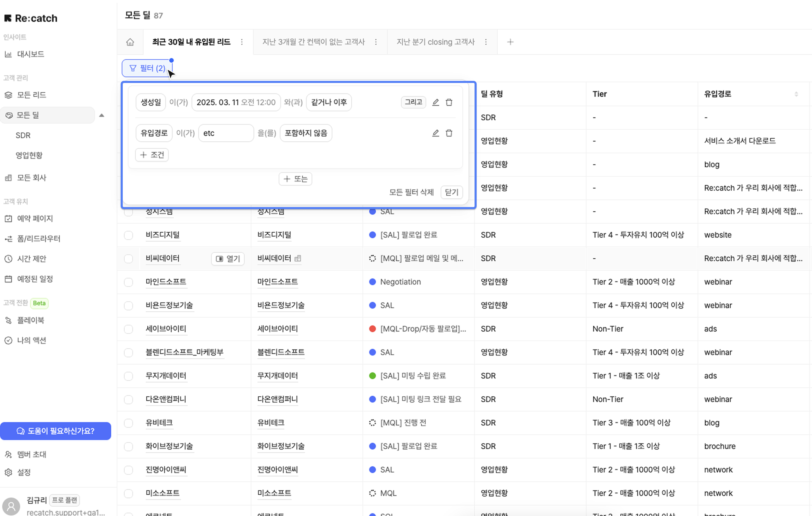Open the 포함하지 않음 condition dropdown

coord(306,133)
